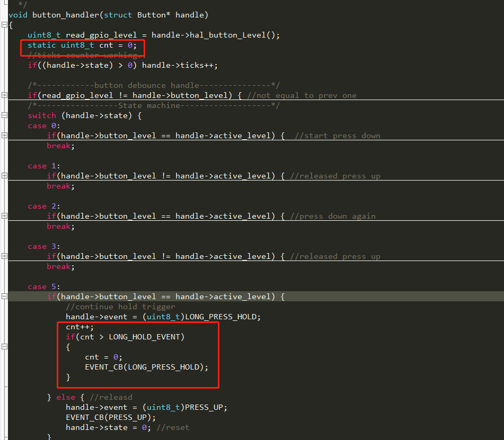Click the '//not equal to prev one' comment
This screenshot has height=440, width=504.
point(302,95)
